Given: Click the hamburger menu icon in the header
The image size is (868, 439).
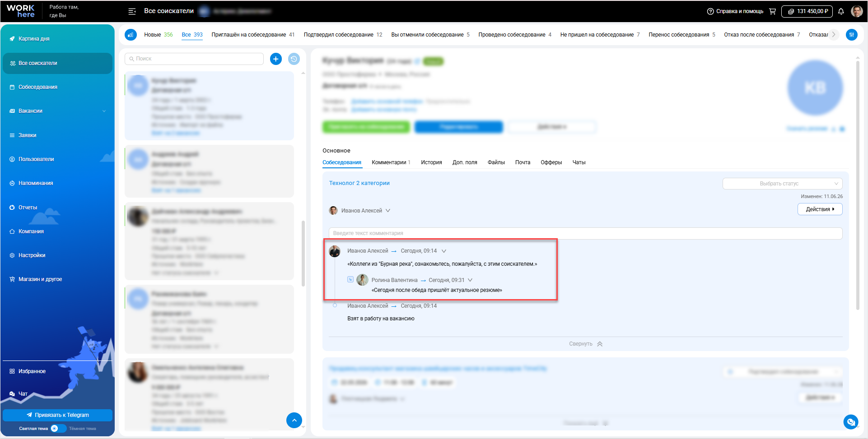Looking at the screenshot, I should (x=132, y=11).
